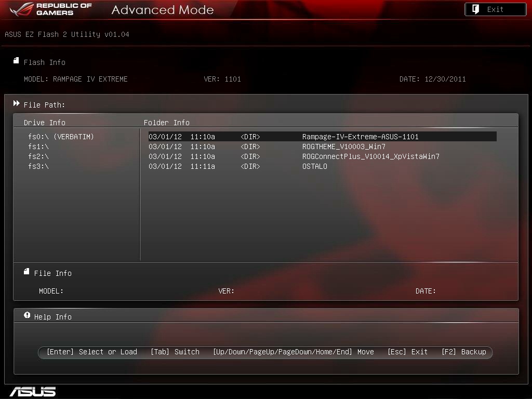
Task: Click the [Tab] Switch hint
Action: [175, 352]
